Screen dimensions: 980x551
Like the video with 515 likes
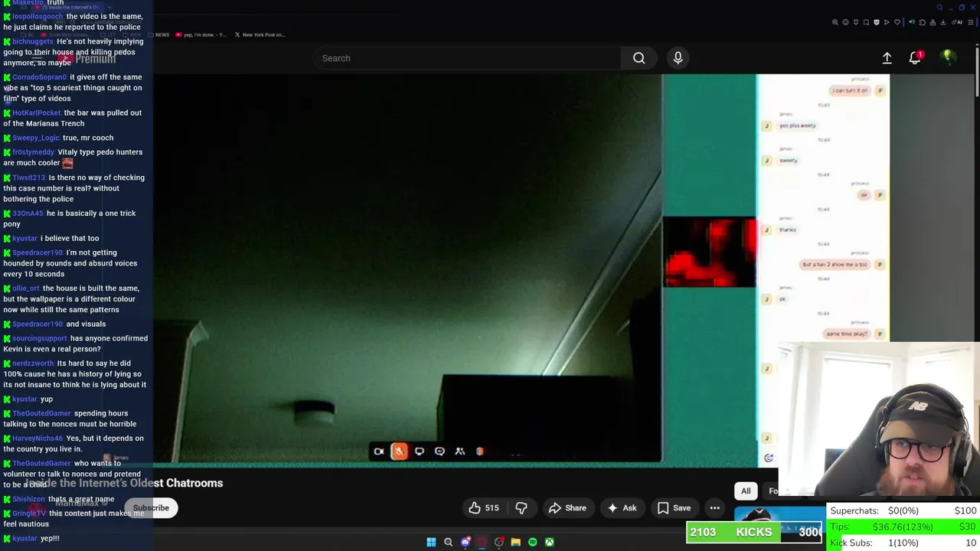(x=484, y=508)
